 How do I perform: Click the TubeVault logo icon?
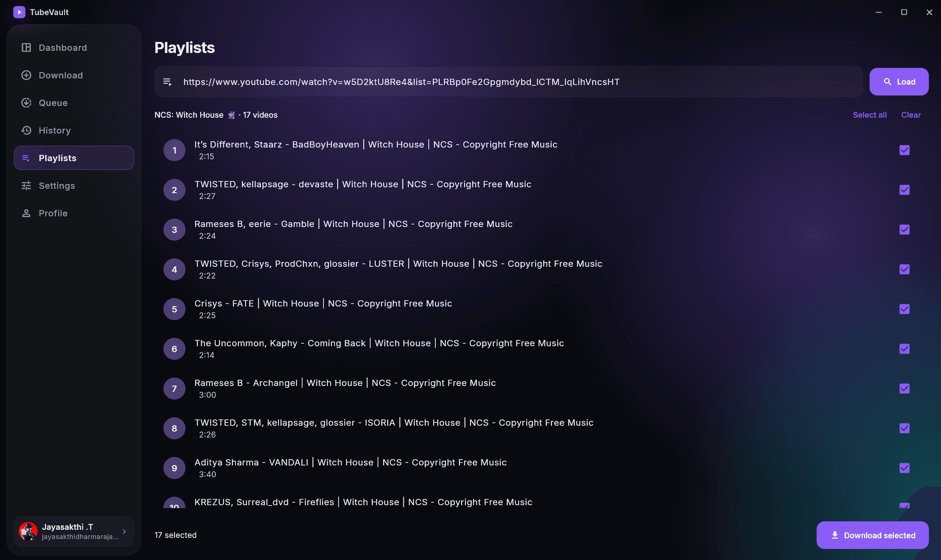(19, 12)
